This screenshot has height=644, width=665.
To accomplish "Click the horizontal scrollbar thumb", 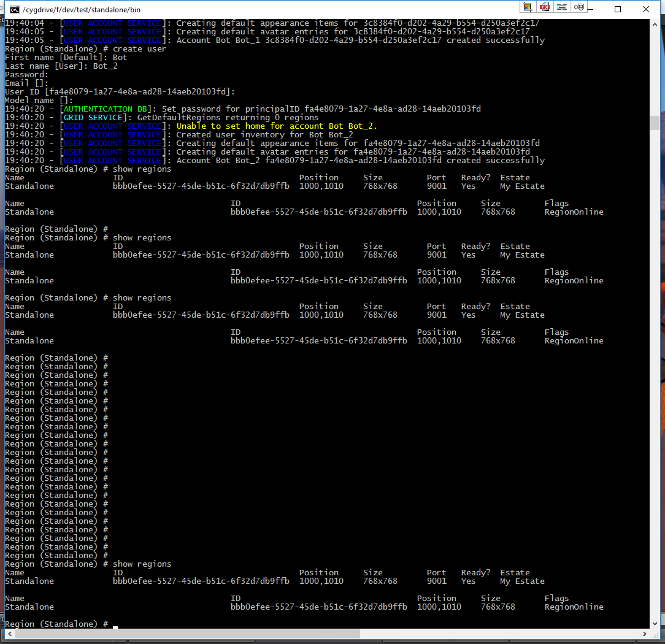I will pyautogui.click(x=188, y=634).
